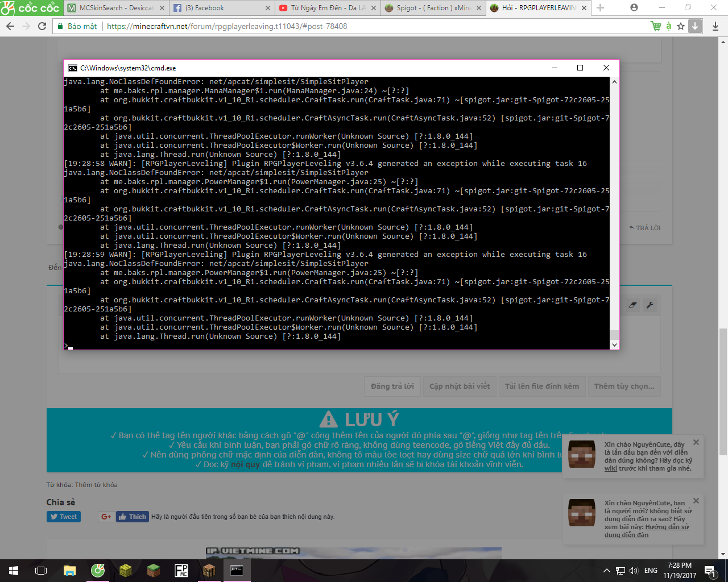Switch to MCSkinSearch browser tab
This screenshot has height=582, width=728.
tap(115, 8)
